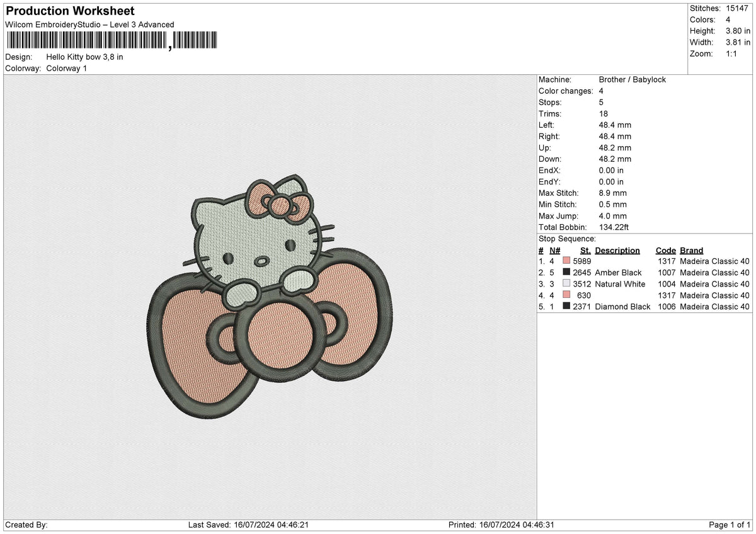The image size is (756, 534).
Task: Click the 'EndY:' label
Action: [x=549, y=182]
